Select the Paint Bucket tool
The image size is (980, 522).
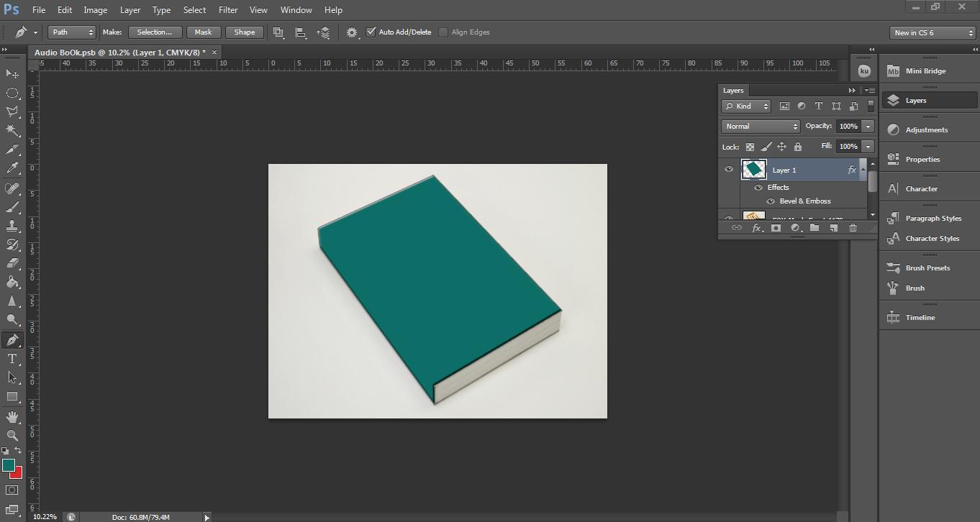pos(12,282)
